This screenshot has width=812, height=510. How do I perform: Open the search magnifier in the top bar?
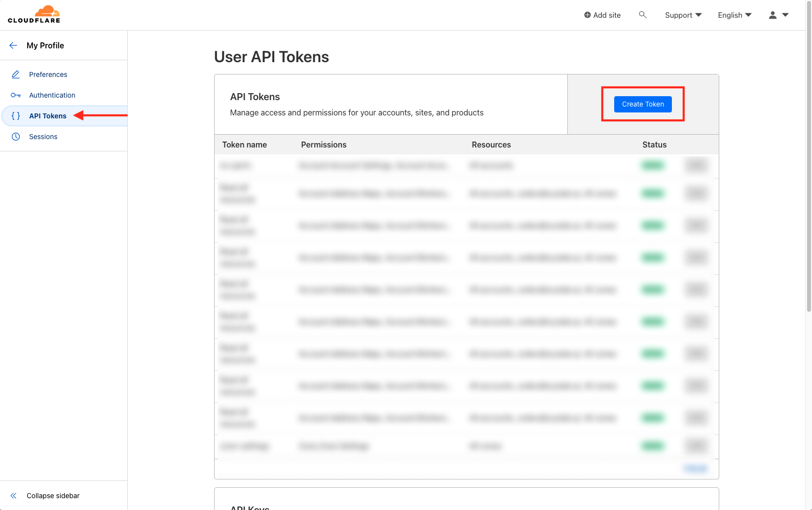coord(643,15)
